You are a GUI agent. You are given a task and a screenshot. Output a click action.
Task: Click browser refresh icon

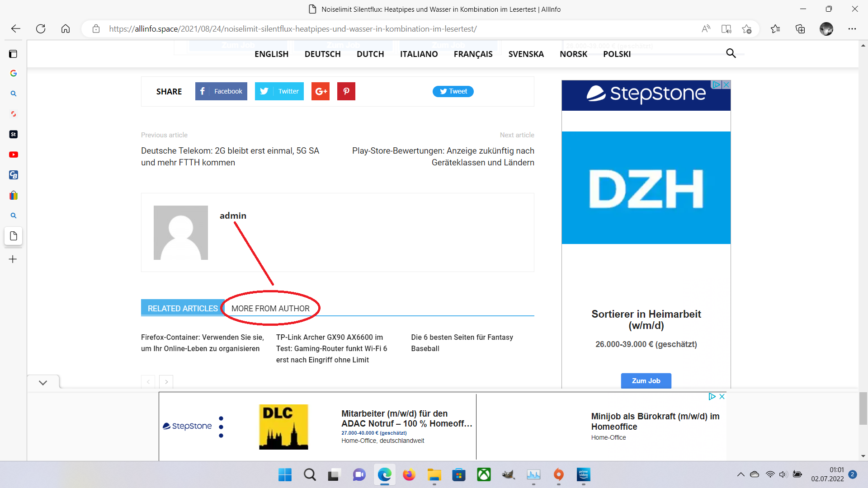(41, 29)
